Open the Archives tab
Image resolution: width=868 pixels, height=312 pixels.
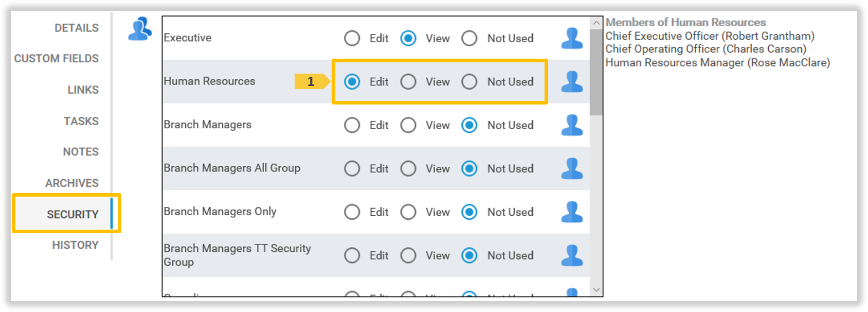pos(72,183)
